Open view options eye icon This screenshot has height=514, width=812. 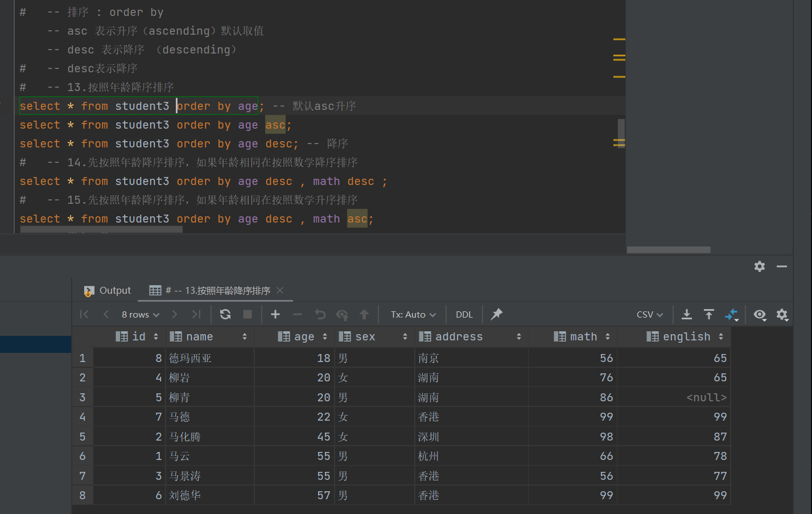click(x=760, y=314)
